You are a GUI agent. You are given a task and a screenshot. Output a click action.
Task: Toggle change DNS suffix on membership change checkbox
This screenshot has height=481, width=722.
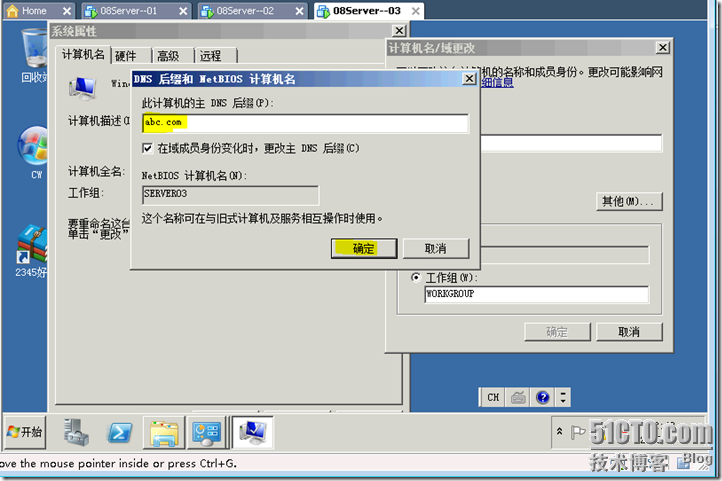click(147, 148)
